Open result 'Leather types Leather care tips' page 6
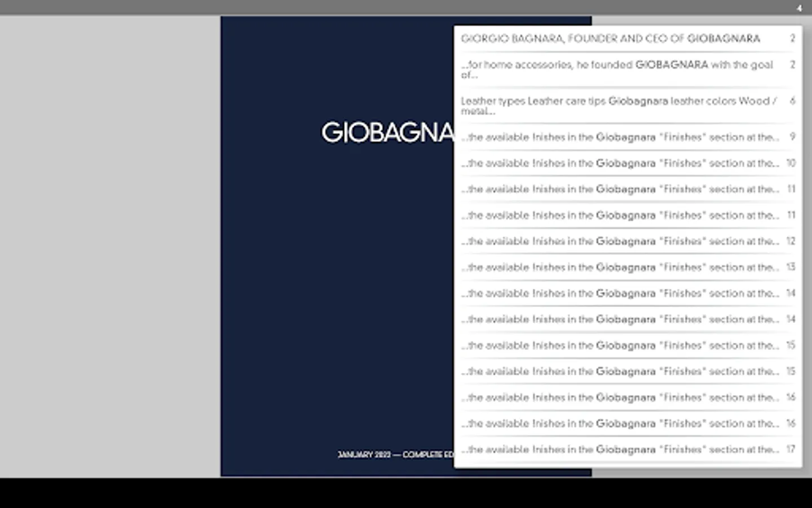 (628, 106)
